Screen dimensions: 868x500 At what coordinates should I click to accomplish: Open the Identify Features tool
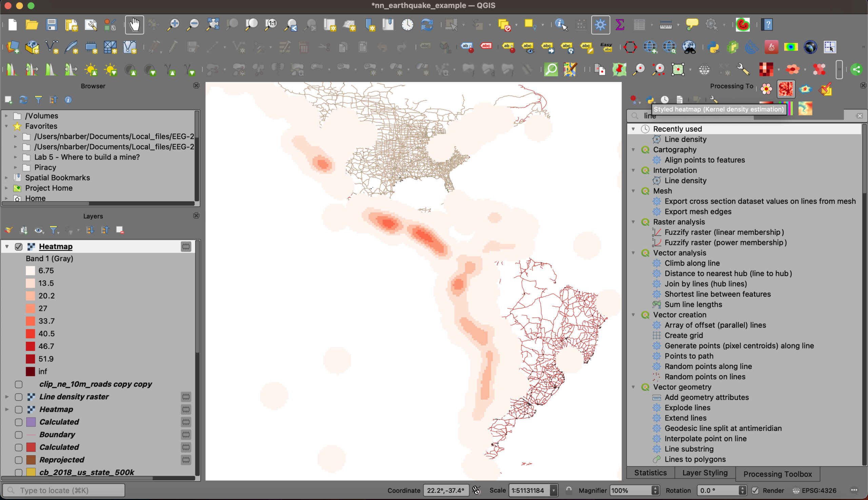pos(561,25)
